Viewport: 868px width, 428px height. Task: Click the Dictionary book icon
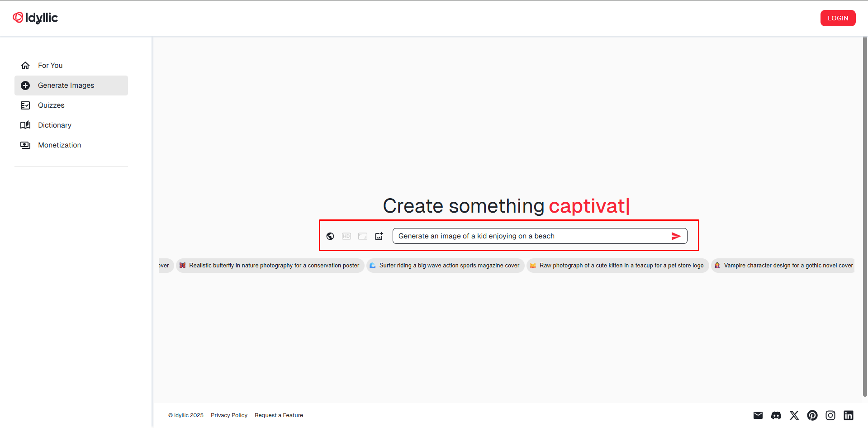[25, 125]
